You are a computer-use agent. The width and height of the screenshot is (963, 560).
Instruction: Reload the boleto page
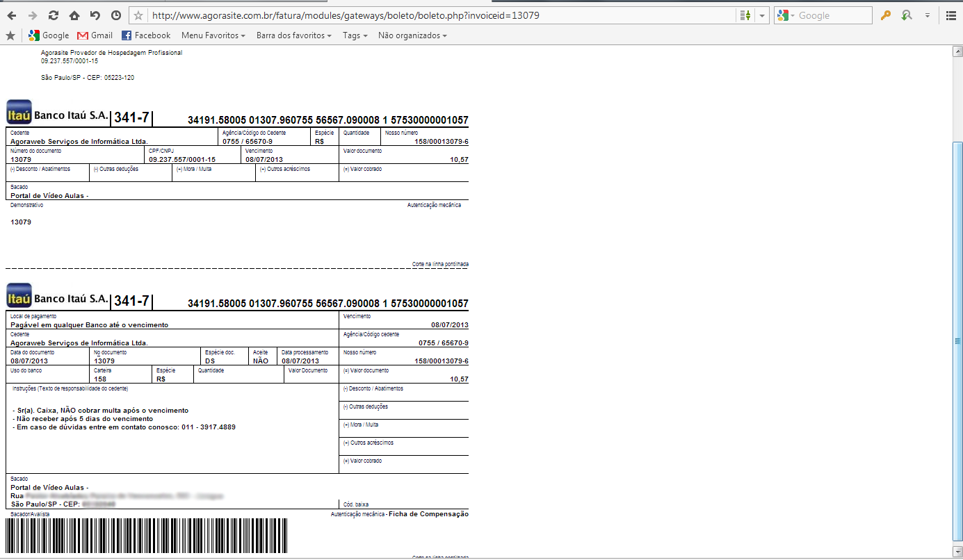(x=54, y=15)
